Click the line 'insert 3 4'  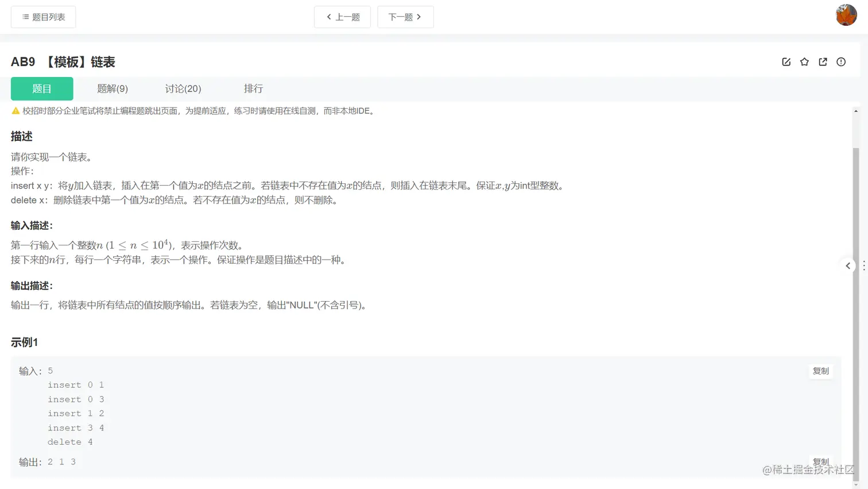76,428
